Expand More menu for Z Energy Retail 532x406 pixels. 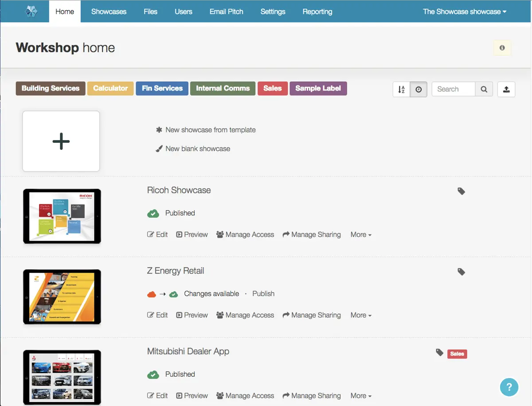click(361, 315)
